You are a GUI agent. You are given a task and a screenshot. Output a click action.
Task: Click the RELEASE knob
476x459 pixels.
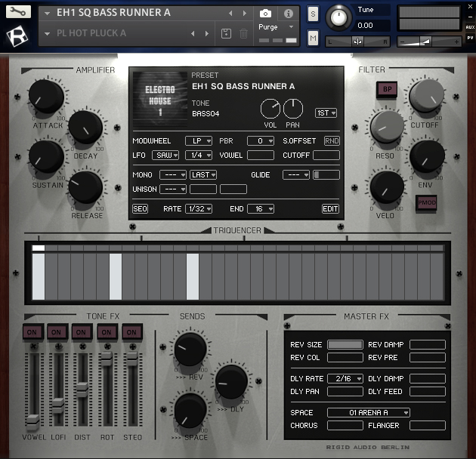point(85,187)
